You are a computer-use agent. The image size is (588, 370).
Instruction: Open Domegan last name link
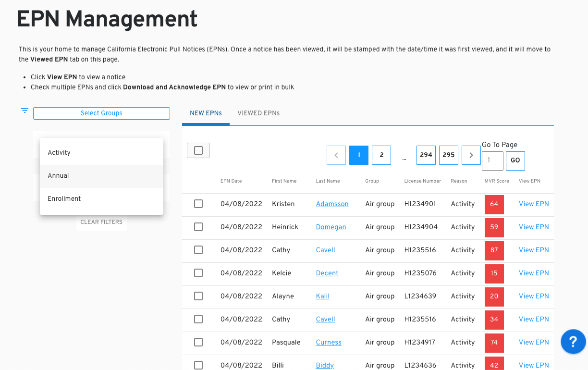[331, 227]
